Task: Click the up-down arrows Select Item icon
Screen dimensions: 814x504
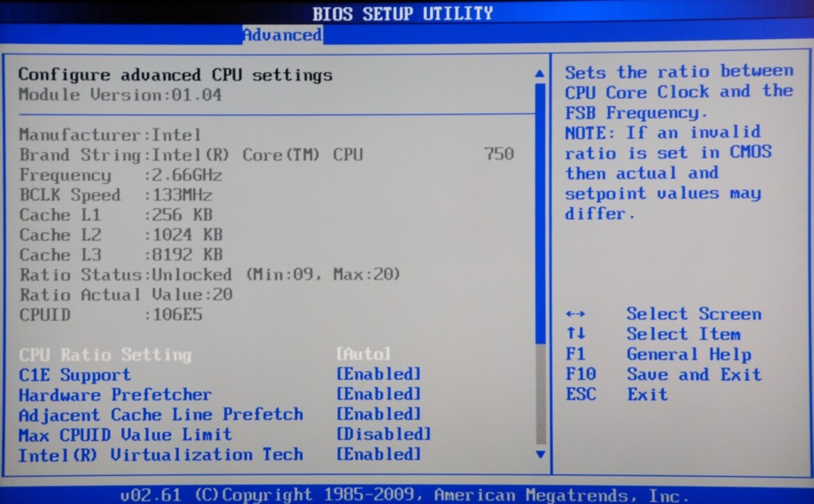Action: pyautogui.click(x=575, y=333)
